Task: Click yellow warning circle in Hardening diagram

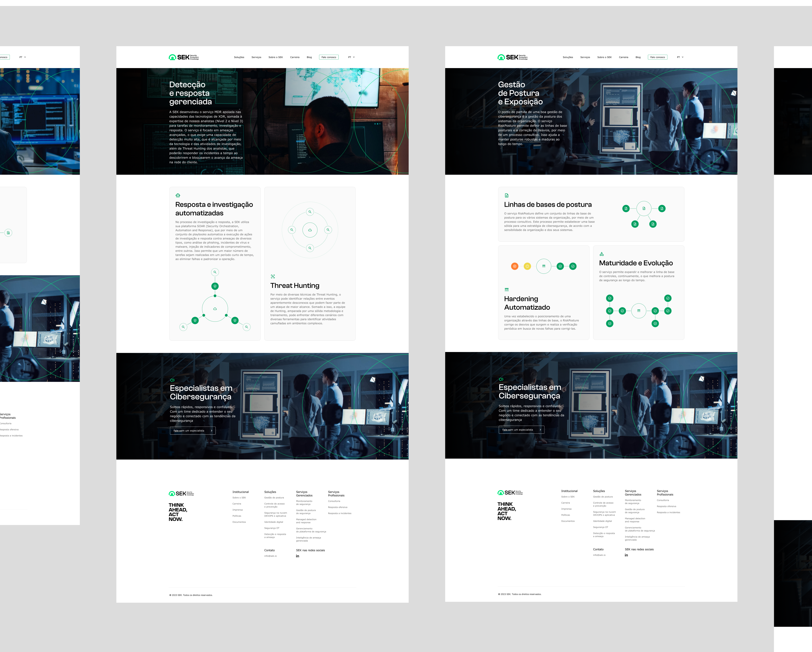Action: point(527,266)
